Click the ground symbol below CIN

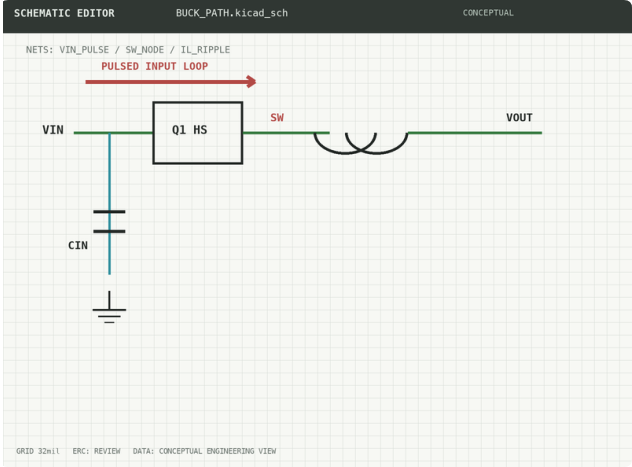pyautogui.click(x=109, y=307)
